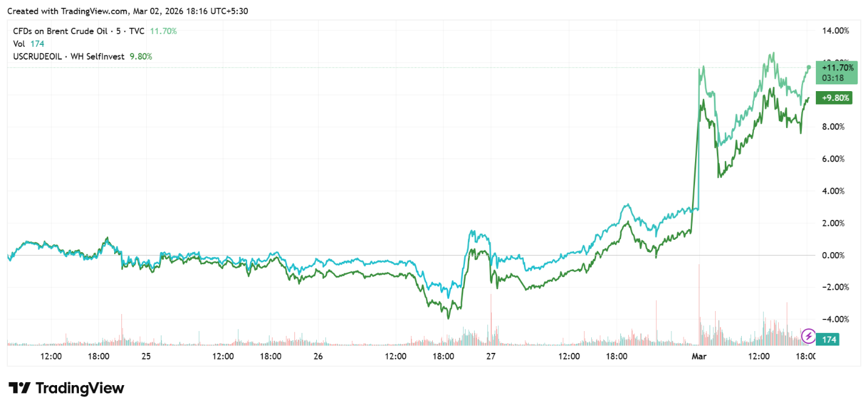Click the 14.00% level on price scale

tap(835, 30)
